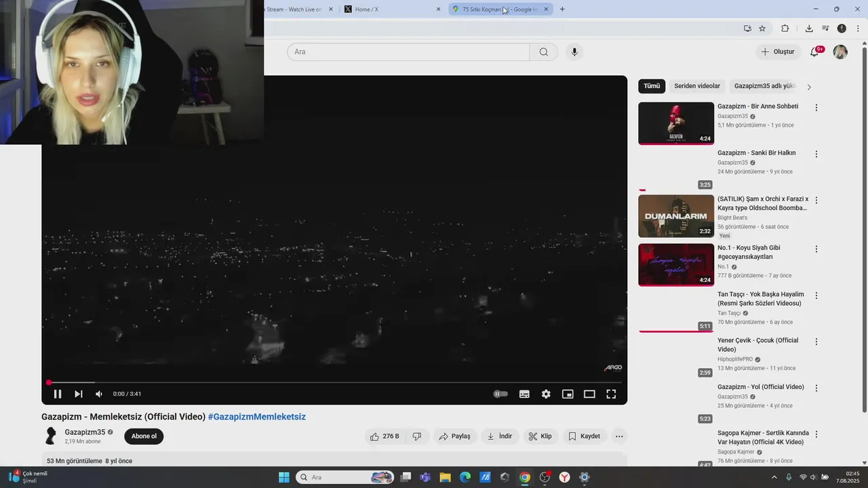The height and width of the screenshot is (488, 868).
Task: Save video with Kaydet button
Action: point(584,436)
